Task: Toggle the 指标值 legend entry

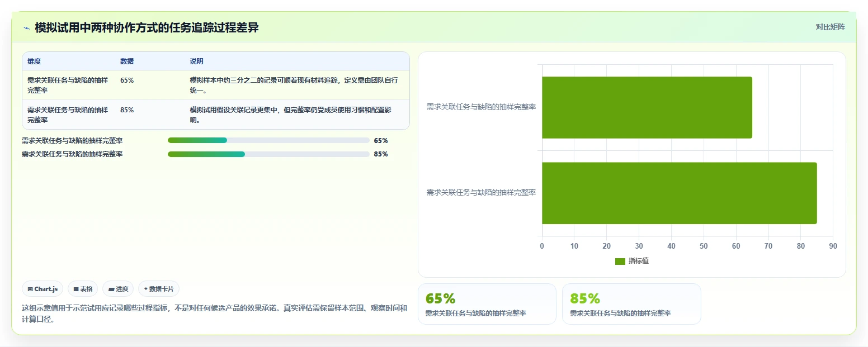Action: point(632,261)
